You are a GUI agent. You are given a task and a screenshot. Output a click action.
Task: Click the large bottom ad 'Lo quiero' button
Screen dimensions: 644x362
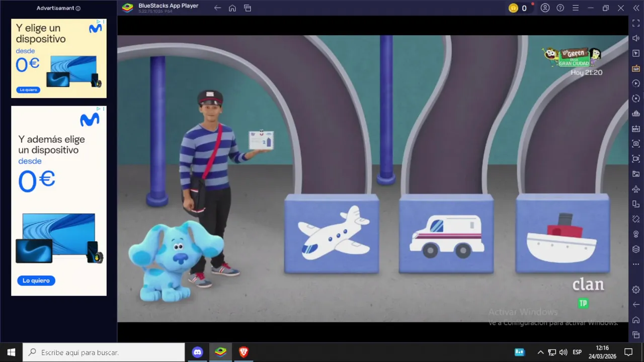click(x=36, y=281)
